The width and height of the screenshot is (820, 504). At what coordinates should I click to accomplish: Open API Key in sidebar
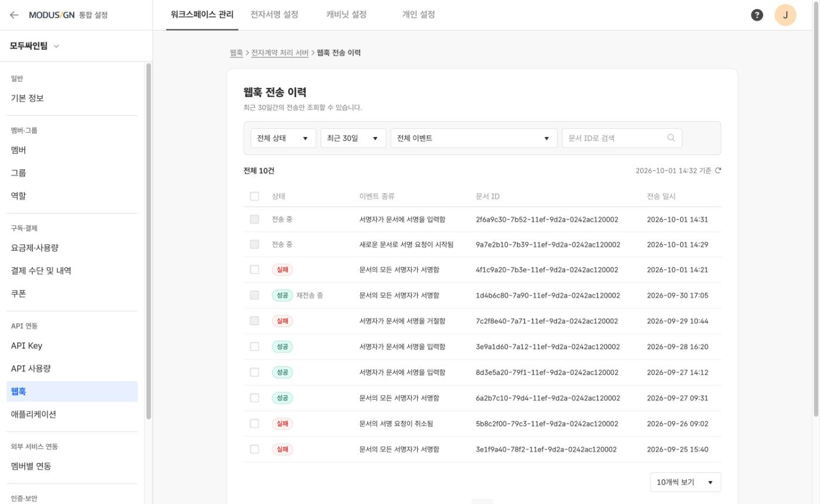click(x=72, y=346)
